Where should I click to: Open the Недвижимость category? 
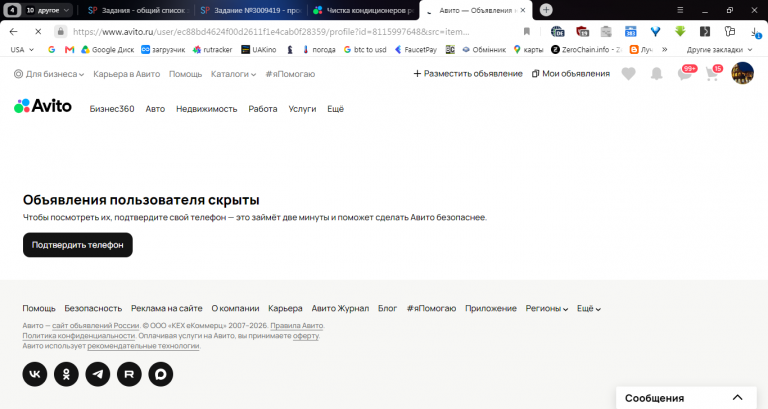tap(207, 109)
